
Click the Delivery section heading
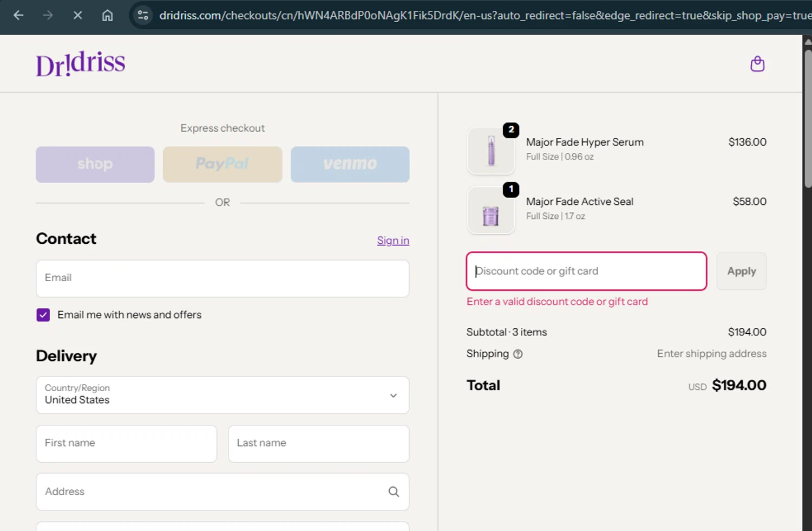click(66, 356)
